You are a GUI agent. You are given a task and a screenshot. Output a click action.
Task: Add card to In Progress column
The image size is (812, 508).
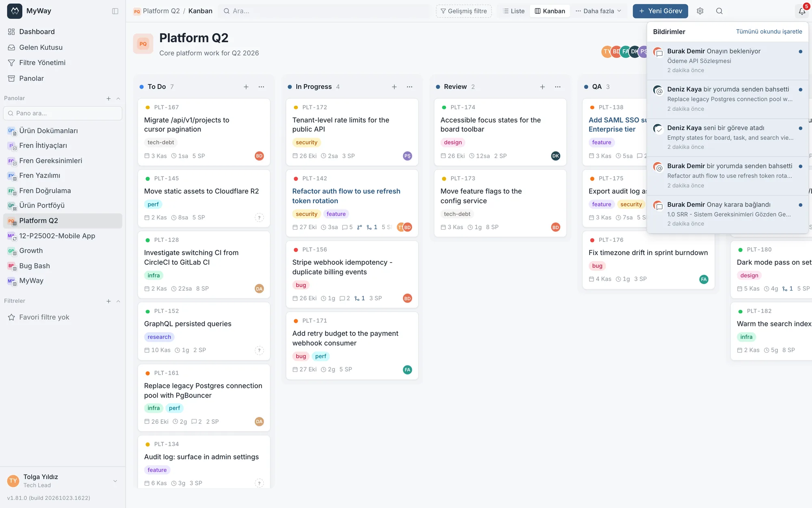[394, 87]
